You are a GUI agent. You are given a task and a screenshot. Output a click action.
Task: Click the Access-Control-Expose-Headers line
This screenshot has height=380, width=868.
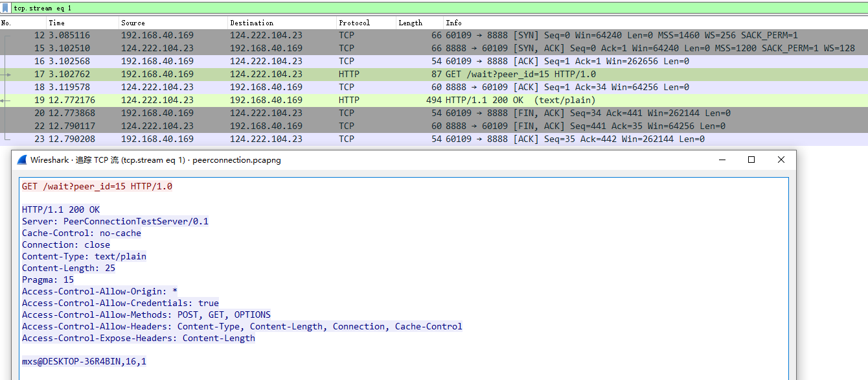[x=139, y=338]
